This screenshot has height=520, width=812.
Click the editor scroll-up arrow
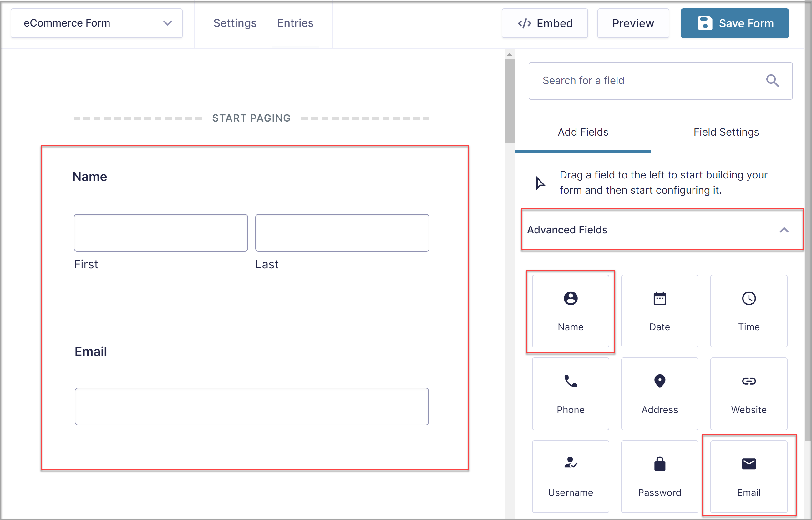(510, 54)
